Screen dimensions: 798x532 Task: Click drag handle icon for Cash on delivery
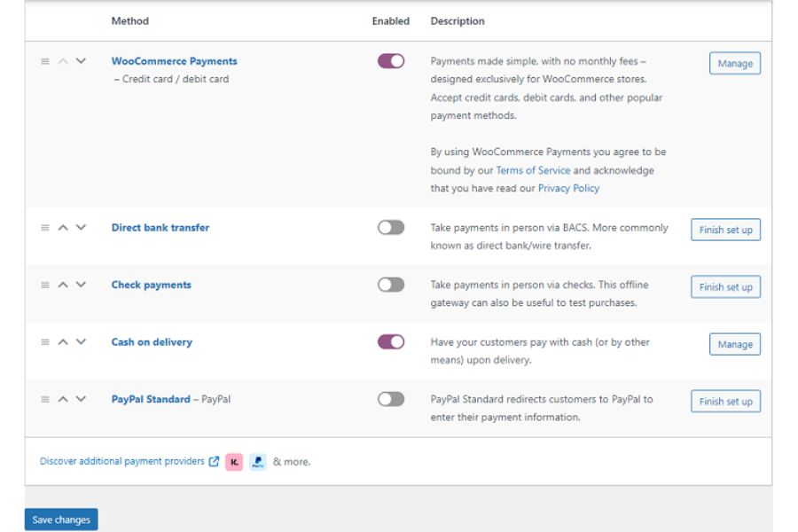[44, 342]
